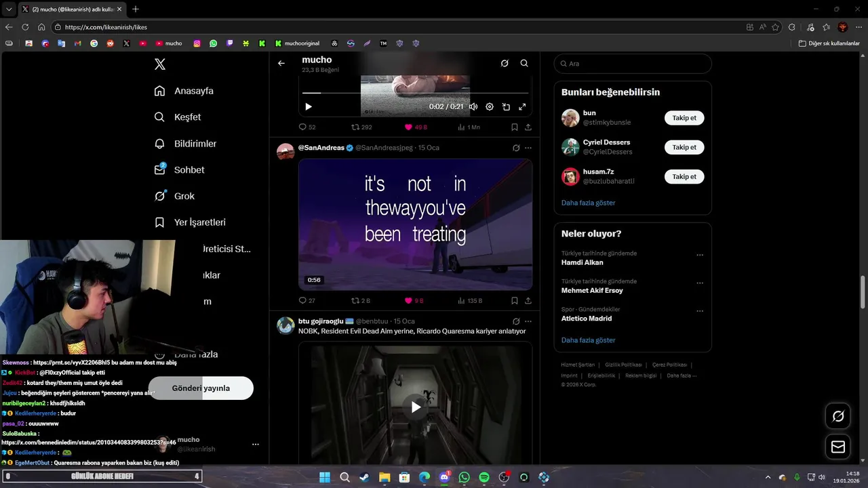This screenshot has height=488, width=868.
Task: Open Bildirimler in the sidebar
Action: click(x=186, y=144)
